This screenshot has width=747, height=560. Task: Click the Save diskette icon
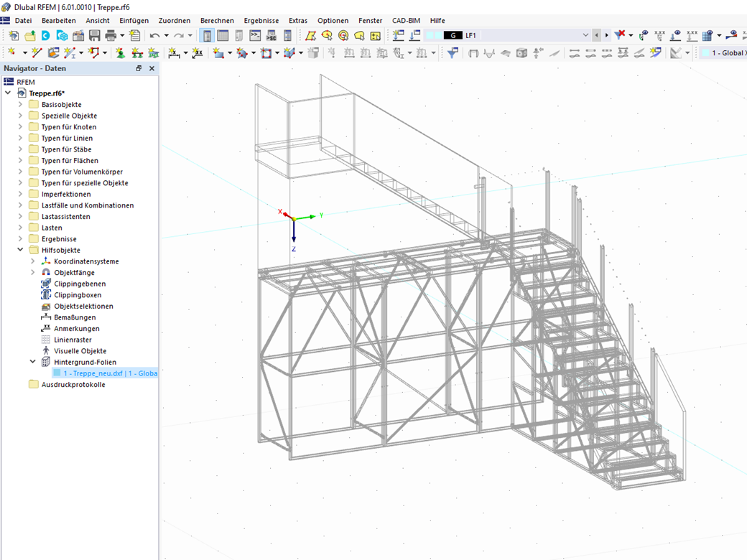point(94,35)
